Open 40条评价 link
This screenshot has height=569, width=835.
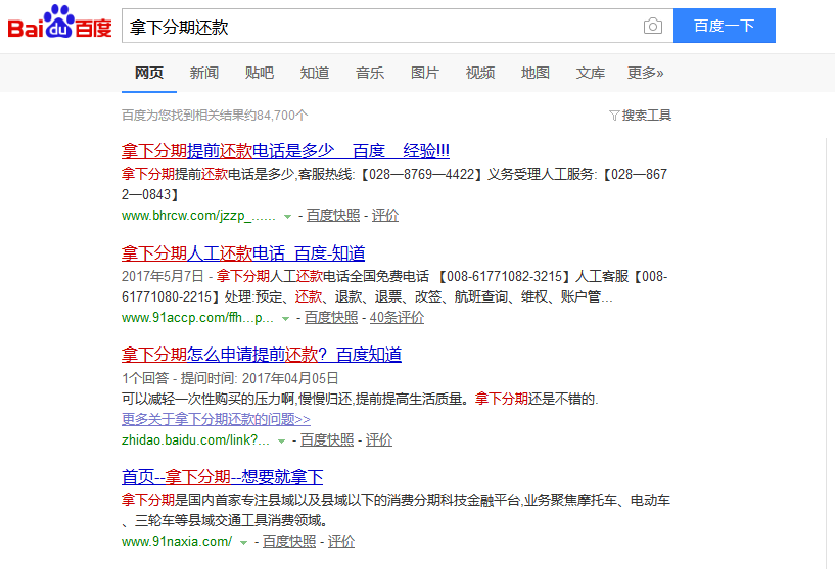pos(397,318)
